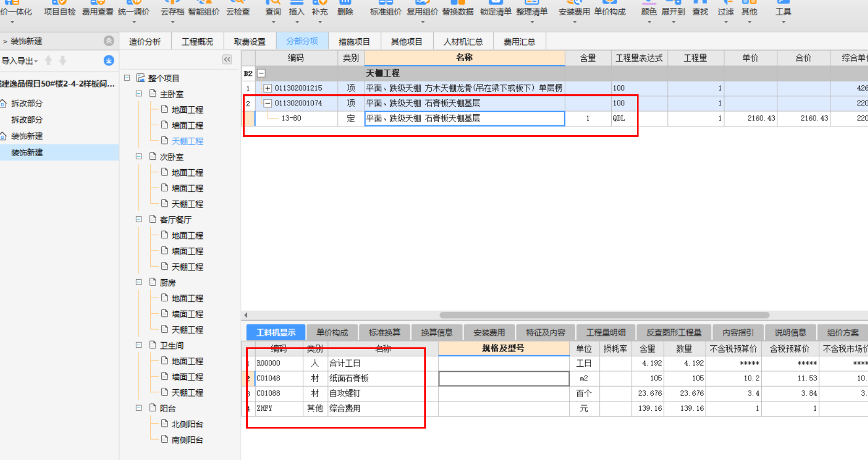Open the 导入导出 dropdown
The image size is (868, 460).
pyautogui.click(x=36, y=61)
